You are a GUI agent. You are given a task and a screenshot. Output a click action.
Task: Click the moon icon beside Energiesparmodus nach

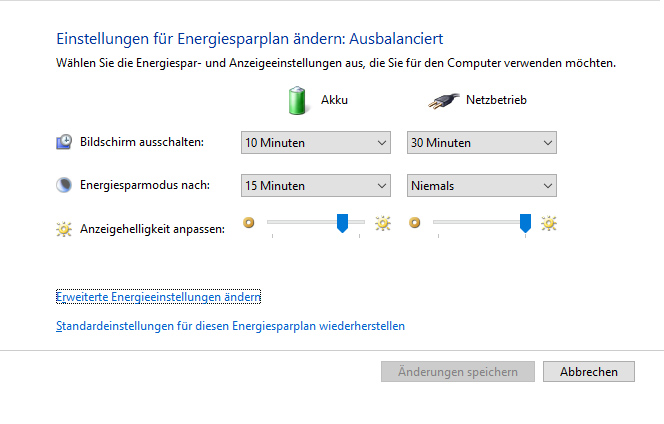[x=63, y=185]
